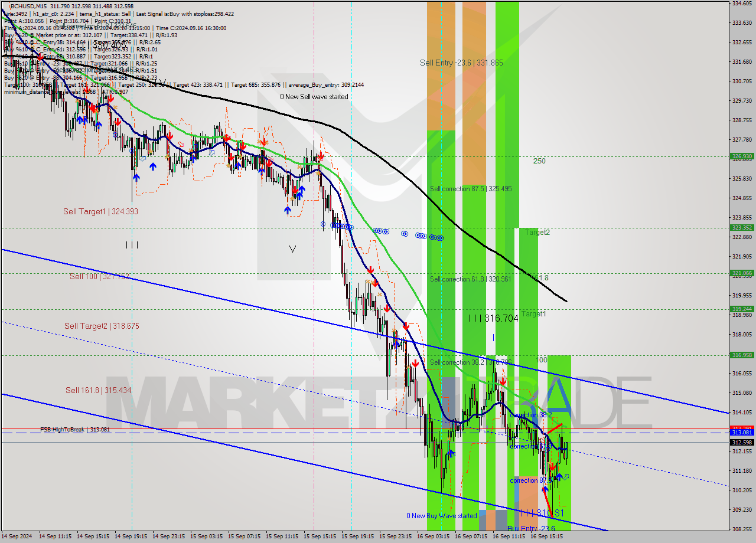This screenshot has width=756, height=543.
Task: Click green price tag 321.066 on axis
Action: tap(742, 273)
